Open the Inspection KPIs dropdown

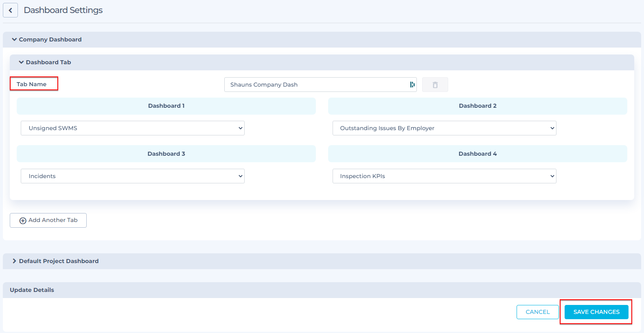pyautogui.click(x=444, y=176)
